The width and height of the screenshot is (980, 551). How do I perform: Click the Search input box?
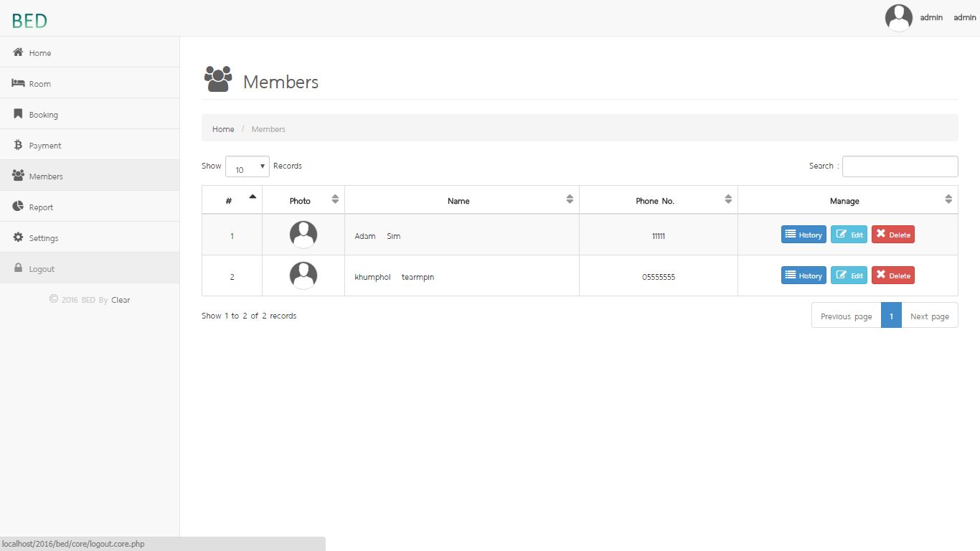900,166
